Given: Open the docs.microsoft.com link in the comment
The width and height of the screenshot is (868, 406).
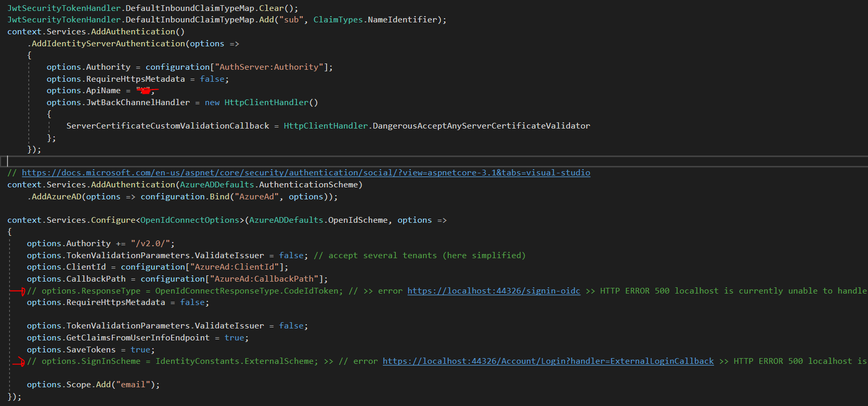Looking at the screenshot, I should click(x=306, y=173).
